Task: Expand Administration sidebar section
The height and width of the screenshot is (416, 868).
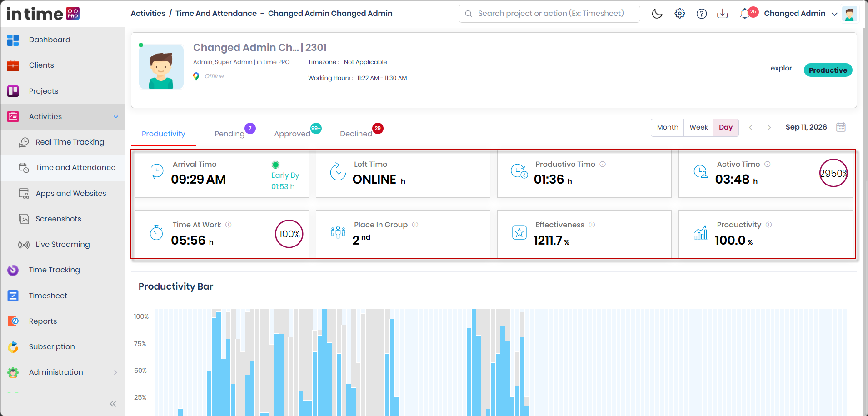Action: (x=62, y=372)
